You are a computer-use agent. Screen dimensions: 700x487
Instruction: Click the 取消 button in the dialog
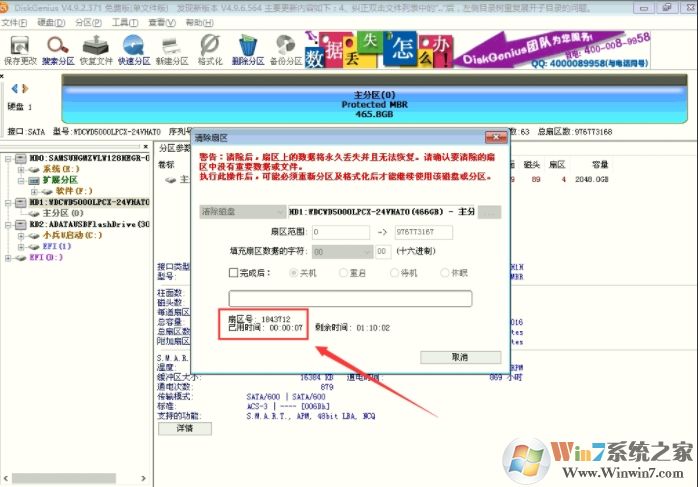[x=460, y=357]
